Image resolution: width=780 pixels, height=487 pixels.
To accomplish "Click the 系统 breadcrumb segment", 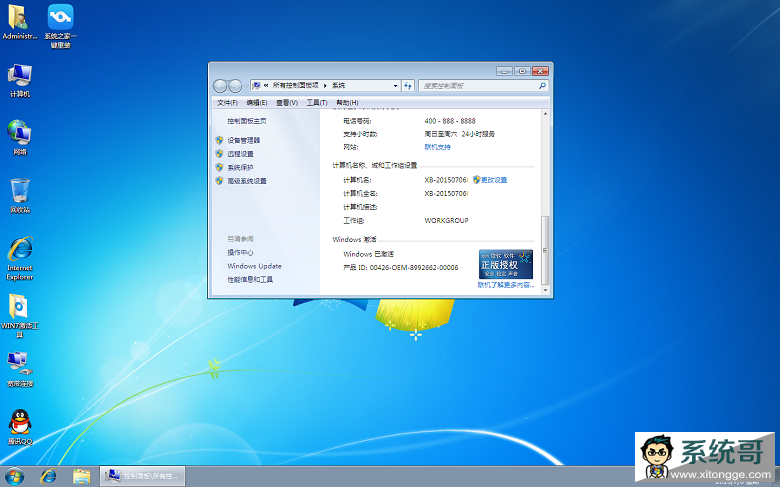I will click(338, 86).
